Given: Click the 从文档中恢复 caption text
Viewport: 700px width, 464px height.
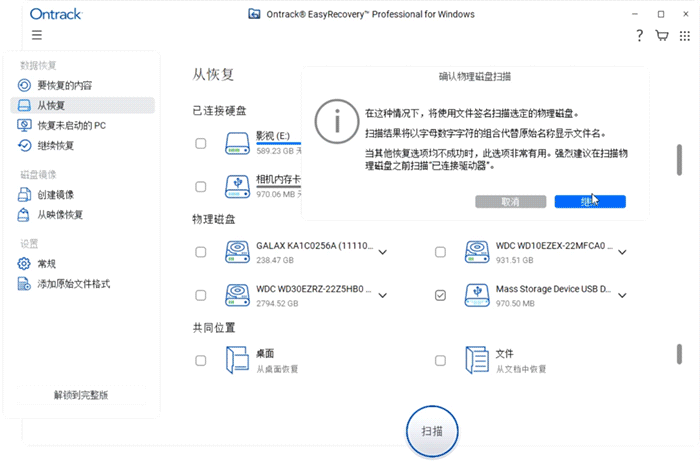Looking at the screenshot, I should [x=521, y=369].
